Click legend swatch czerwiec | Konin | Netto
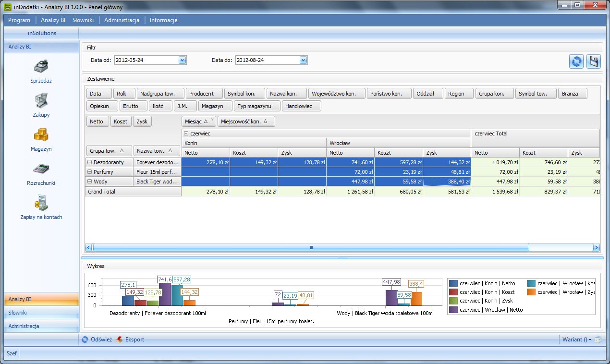 [453, 283]
